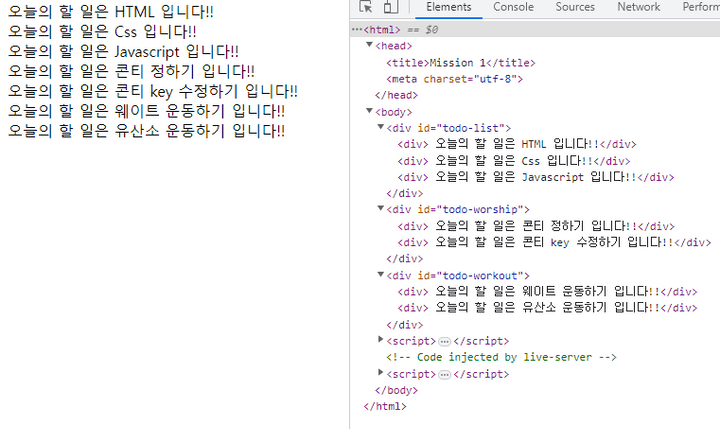Select the Elements tab
The height and width of the screenshot is (429, 720).
(x=449, y=7)
